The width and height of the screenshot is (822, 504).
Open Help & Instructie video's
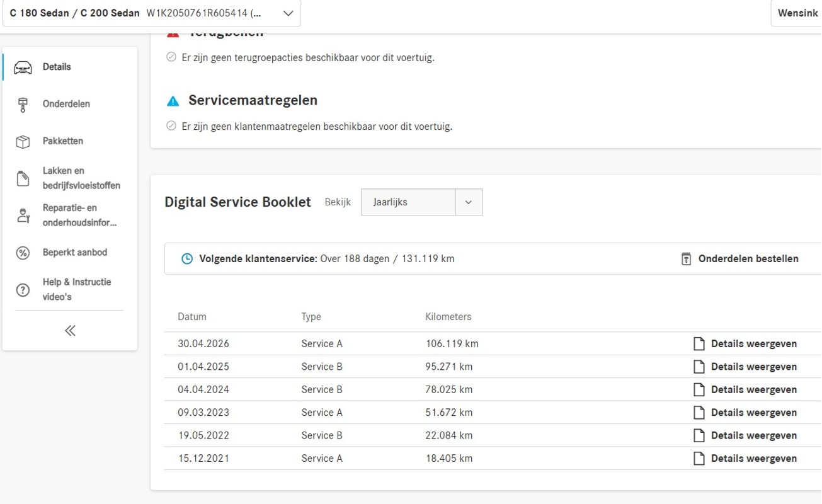tap(77, 290)
